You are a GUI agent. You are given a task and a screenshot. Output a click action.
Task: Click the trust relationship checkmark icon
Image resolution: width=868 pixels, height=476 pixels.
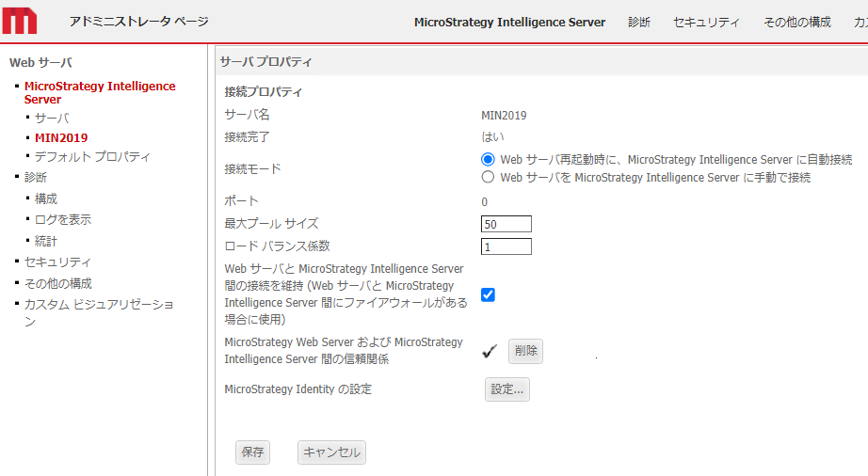pos(490,351)
